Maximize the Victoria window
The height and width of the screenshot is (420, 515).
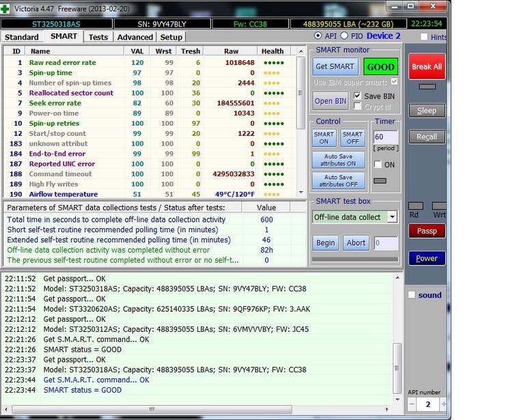click(x=410, y=6)
